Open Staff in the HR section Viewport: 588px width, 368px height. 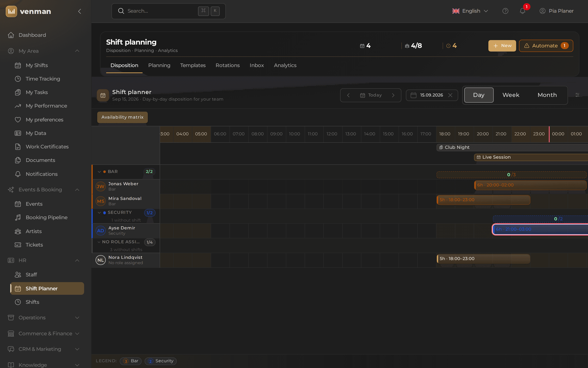click(48, 275)
